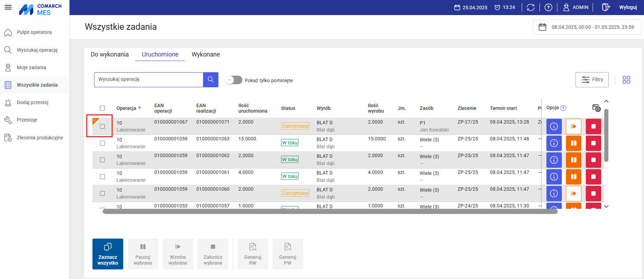Open the date range picker
This screenshot has height=279, width=644.
point(587,27)
